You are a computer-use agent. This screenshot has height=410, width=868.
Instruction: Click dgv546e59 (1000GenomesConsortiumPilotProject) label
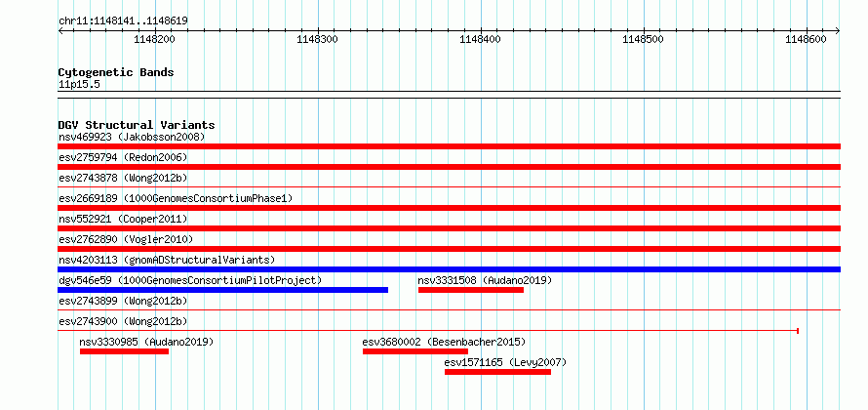[x=190, y=280]
